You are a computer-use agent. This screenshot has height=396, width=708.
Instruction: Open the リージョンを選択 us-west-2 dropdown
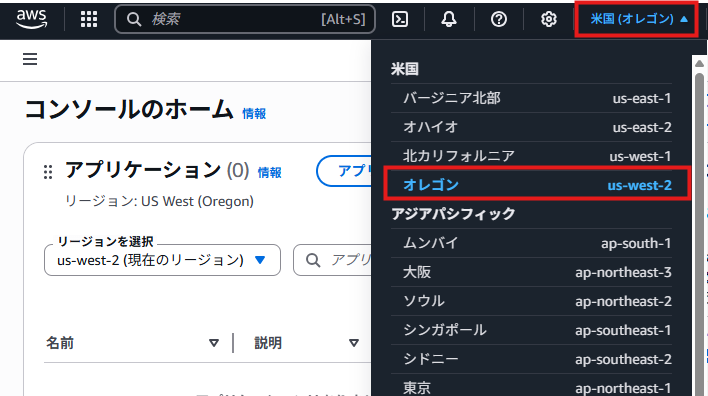pos(163,260)
